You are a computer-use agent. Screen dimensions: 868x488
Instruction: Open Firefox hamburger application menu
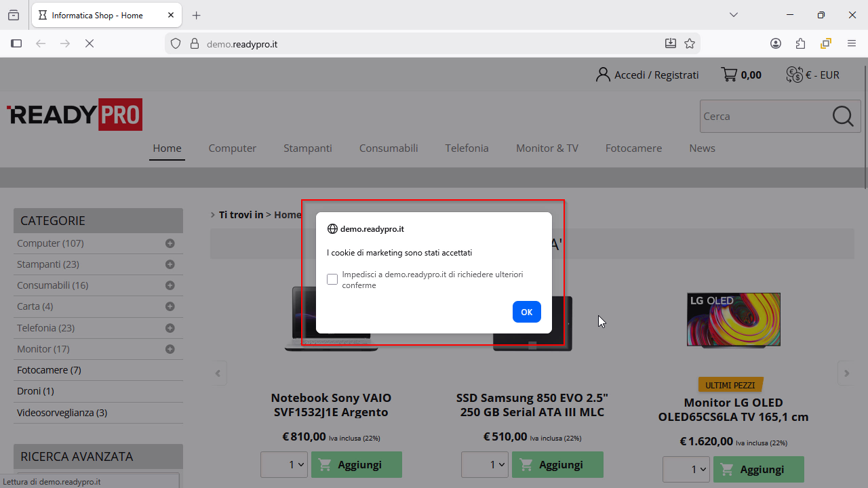pyautogui.click(x=852, y=43)
